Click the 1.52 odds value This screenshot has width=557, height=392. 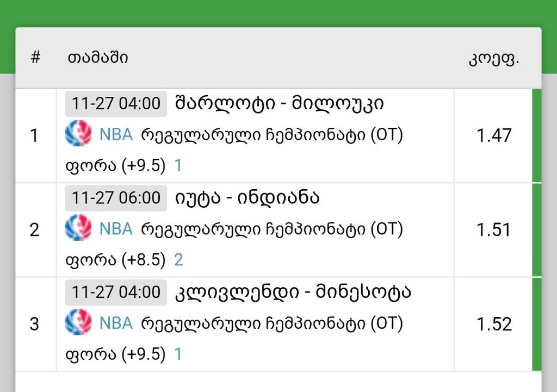click(494, 325)
